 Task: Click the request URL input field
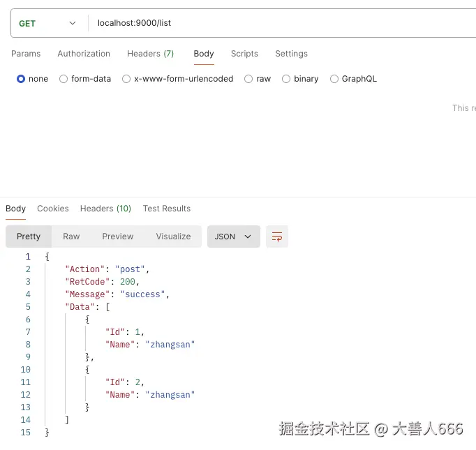click(279, 23)
